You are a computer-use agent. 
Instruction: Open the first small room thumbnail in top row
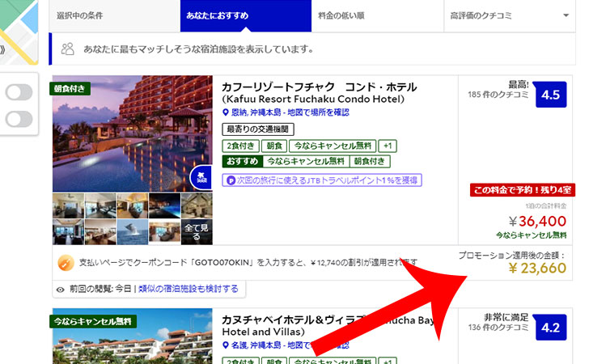coord(68,205)
